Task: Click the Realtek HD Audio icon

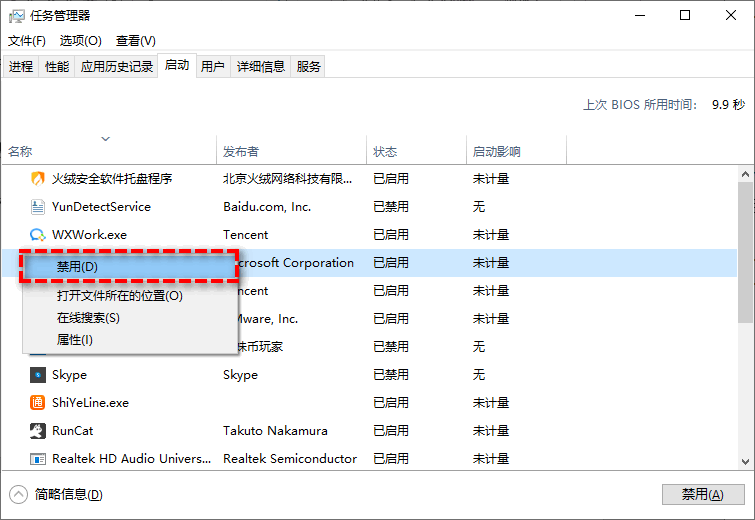Action: point(38,459)
